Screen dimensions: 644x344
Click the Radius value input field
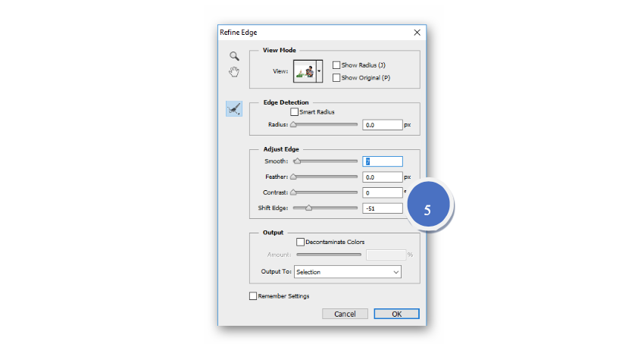[x=382, y=124]
